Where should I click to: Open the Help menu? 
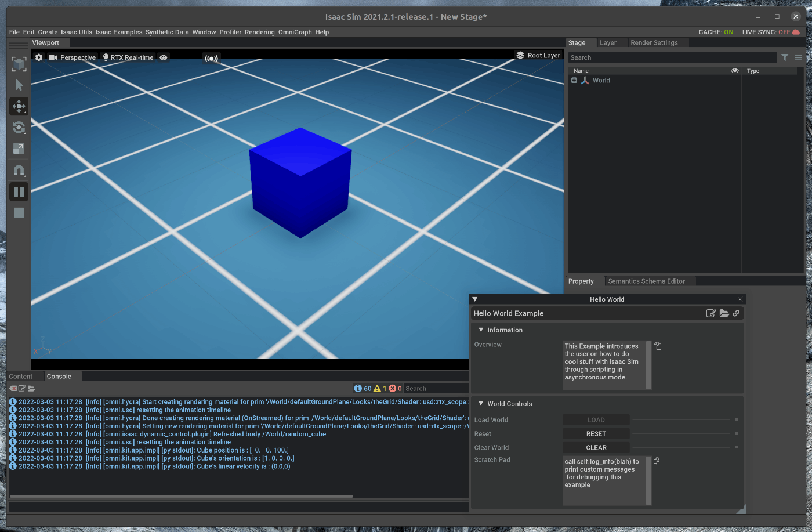[x=322, y=32]
